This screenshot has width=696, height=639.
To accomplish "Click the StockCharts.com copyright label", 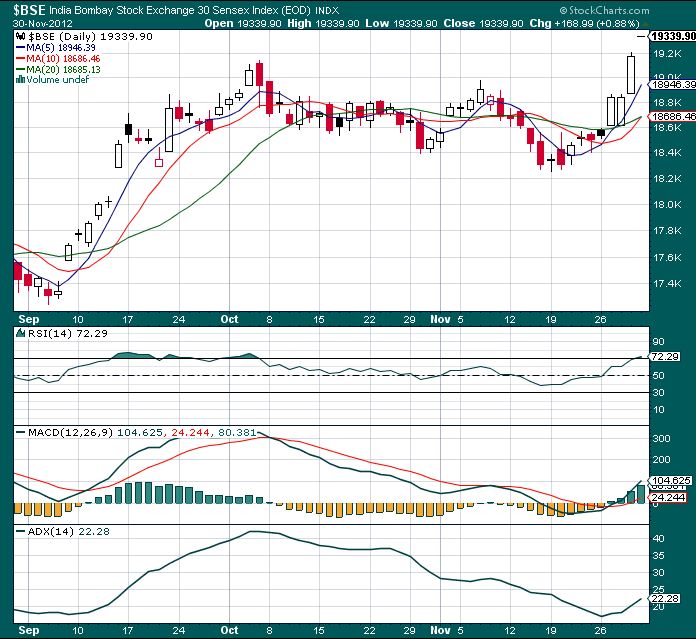I will (x=604, y=10).
